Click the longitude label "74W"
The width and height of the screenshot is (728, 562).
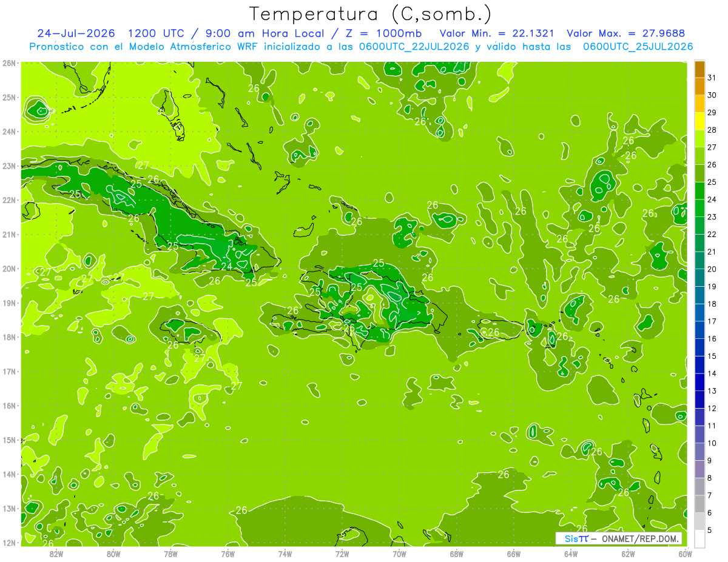[285, 554]
